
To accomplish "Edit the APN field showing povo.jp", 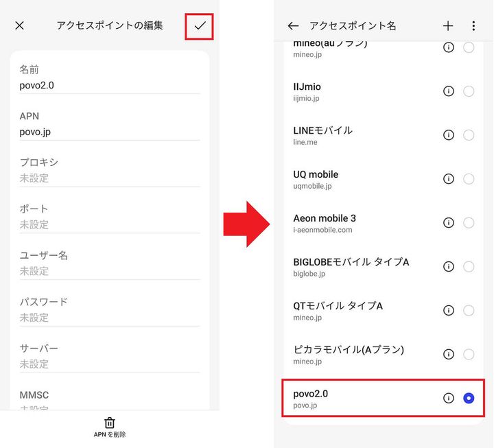I will click(110, 124).
